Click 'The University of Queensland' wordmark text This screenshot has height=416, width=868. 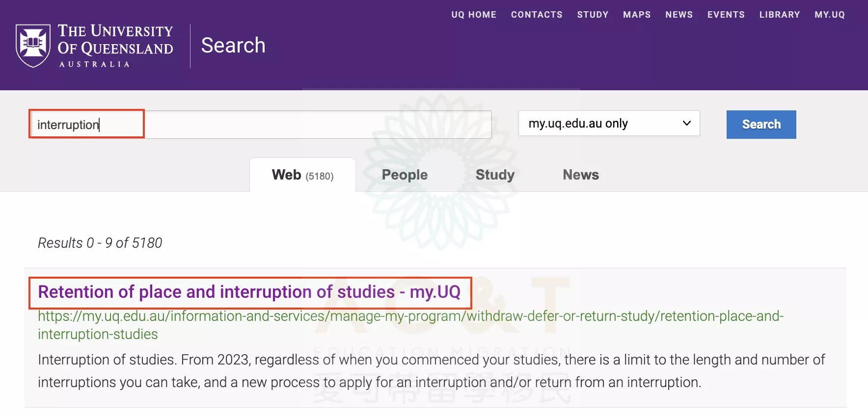click(x=115, y=45)
